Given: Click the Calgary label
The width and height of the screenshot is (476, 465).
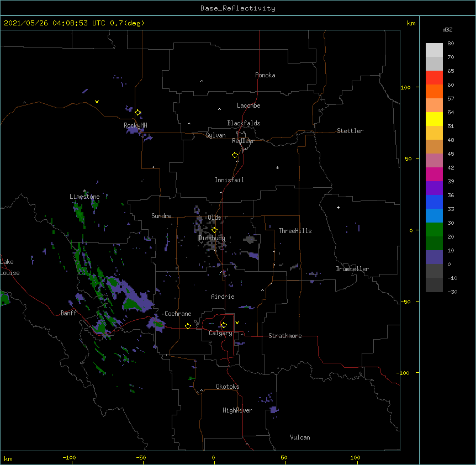Looking at the screenshot, I should [x=220, y=333].
